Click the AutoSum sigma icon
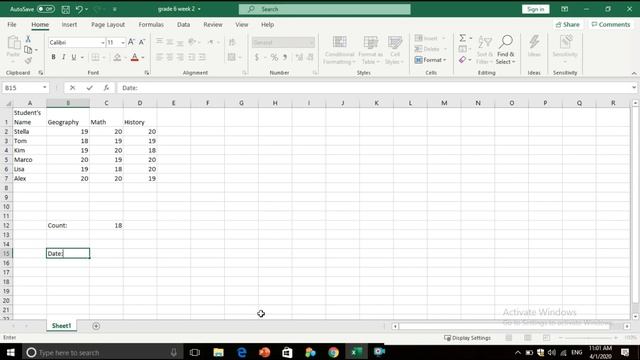The width and height of the screenshot is (640, 360). (x=462, y=38)
